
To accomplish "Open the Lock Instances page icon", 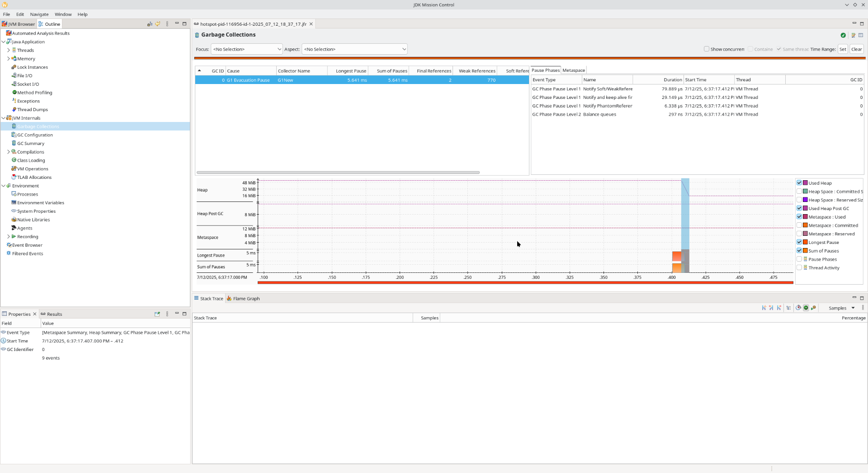I will click(x=14, y=67).
